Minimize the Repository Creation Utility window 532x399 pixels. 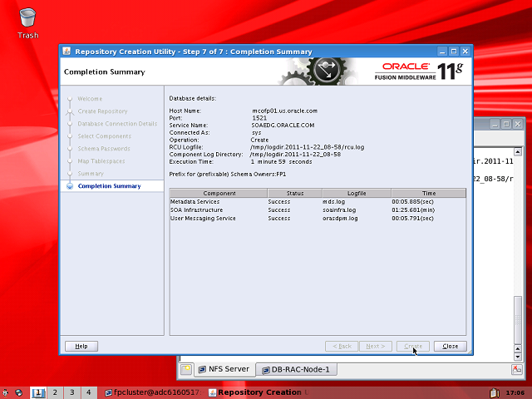442,52
